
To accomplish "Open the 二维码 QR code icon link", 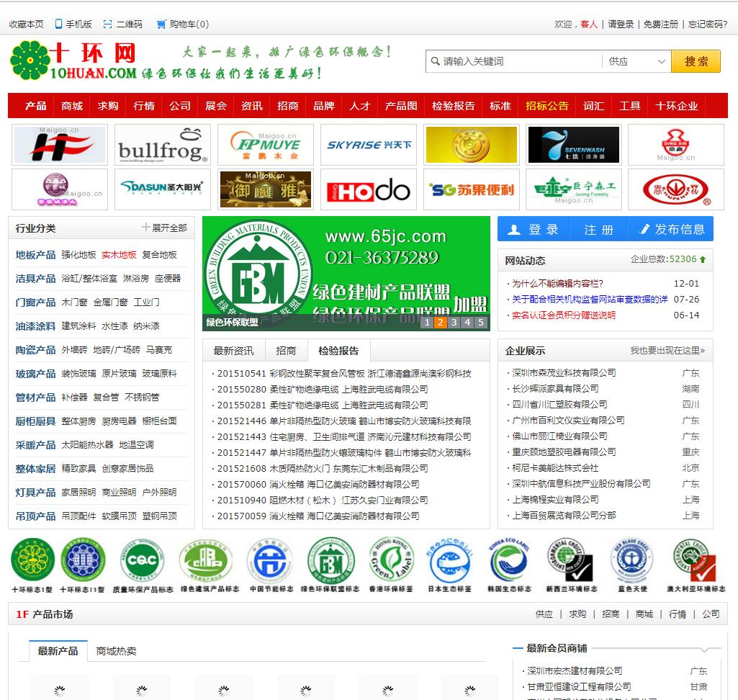I will coord(123,24).
